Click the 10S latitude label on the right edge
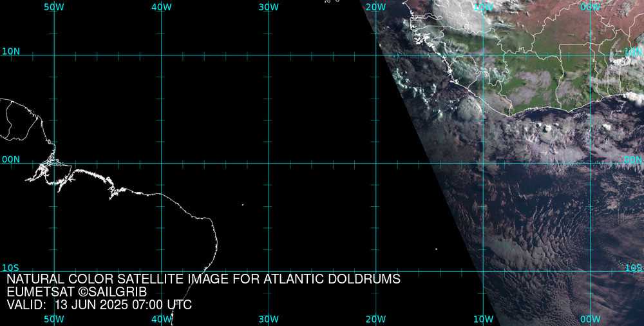 [633, 268]
